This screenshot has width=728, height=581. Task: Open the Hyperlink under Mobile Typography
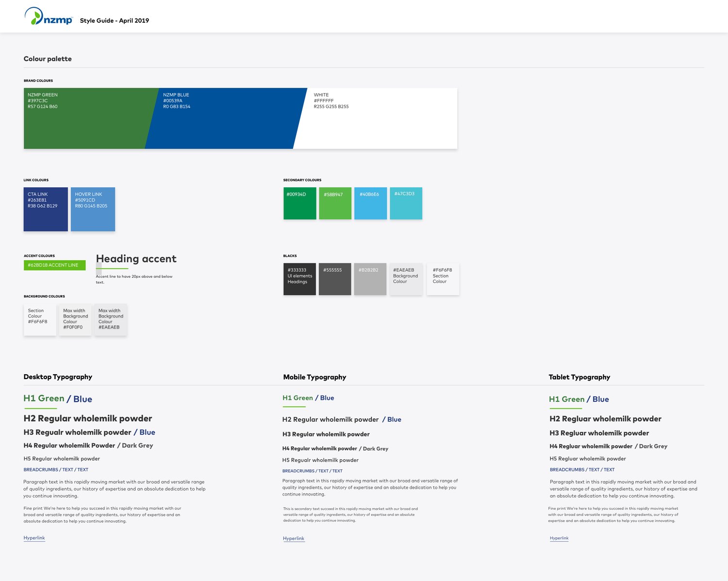294,538
